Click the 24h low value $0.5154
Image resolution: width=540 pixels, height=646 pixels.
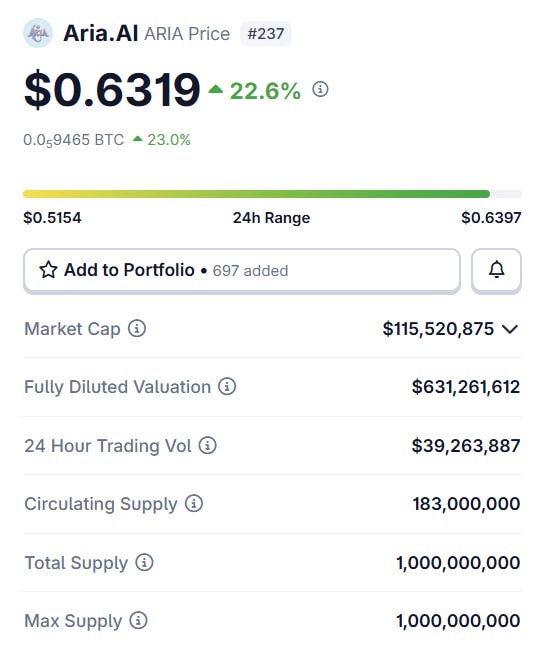coord(52,218)
